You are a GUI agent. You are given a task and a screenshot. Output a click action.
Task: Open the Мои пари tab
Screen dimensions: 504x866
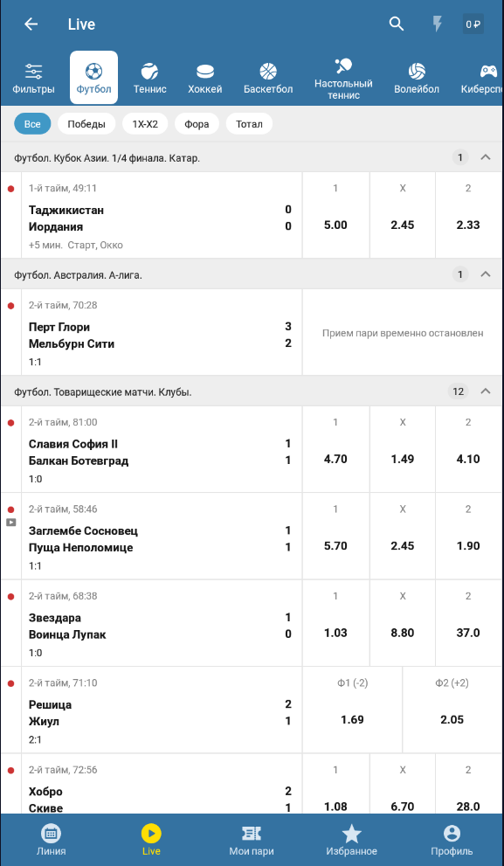pos(252,840)
